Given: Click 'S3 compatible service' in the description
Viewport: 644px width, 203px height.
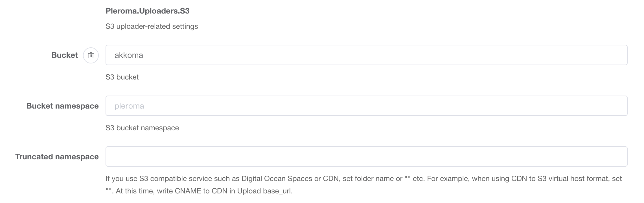Looking at the screenshot, I should (x=175, y=179).
